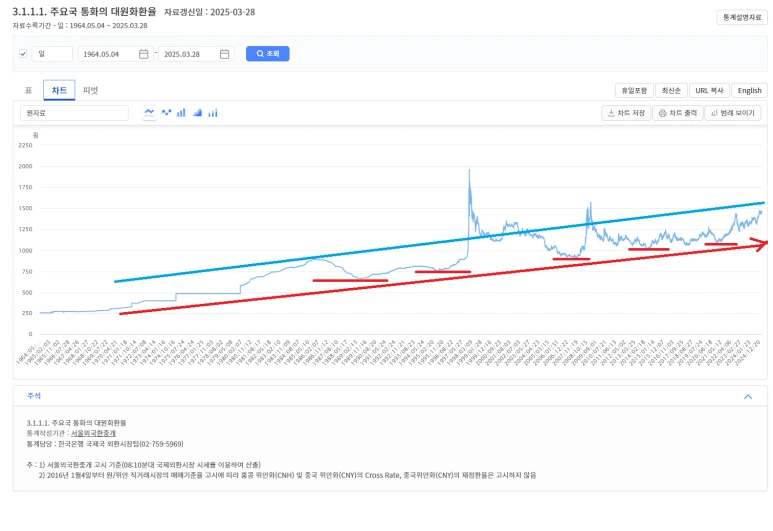
Task: Open the end date calendar picker
Action: pos(224,54)
